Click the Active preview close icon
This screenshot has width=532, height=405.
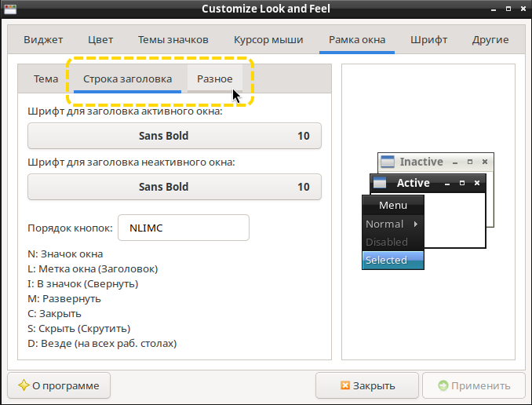pyautogui.click(x=476, y=183)
